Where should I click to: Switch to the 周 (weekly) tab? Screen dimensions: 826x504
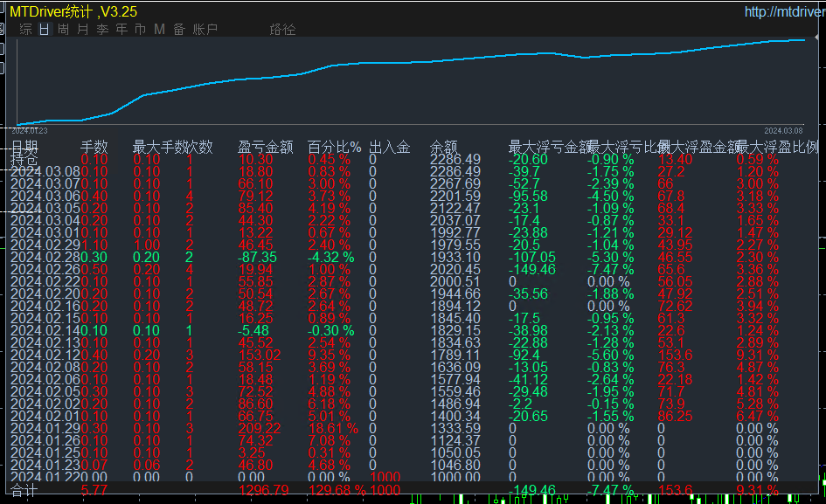point(63,30)
